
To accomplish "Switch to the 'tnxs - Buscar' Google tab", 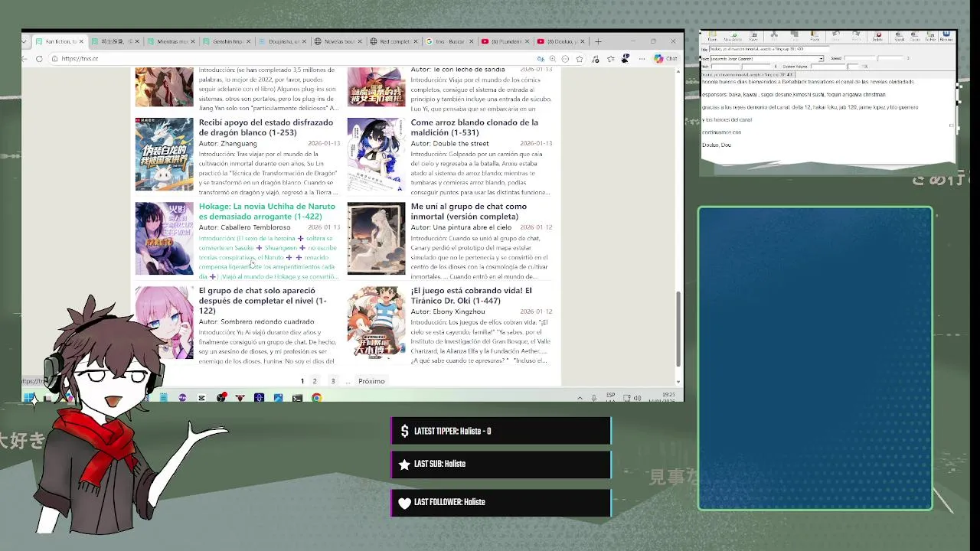I will pyautogui.click(x=450, y=41).
